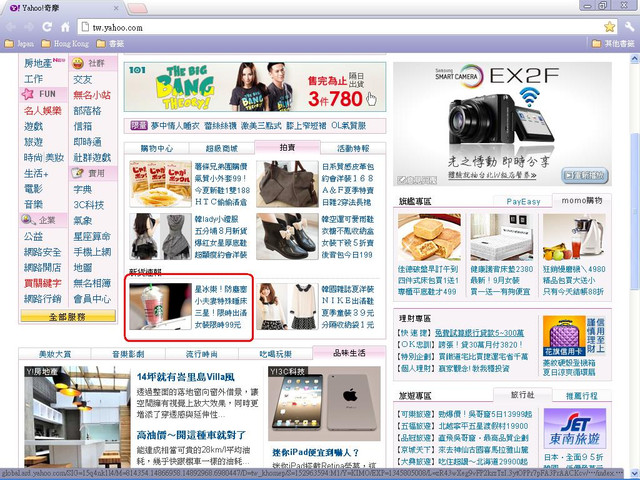Image resolution: width=640 pixels, height=480 pixels.
Task: Open 14坪就有峇里島Villa風 article headline
Action: [186, 377]
